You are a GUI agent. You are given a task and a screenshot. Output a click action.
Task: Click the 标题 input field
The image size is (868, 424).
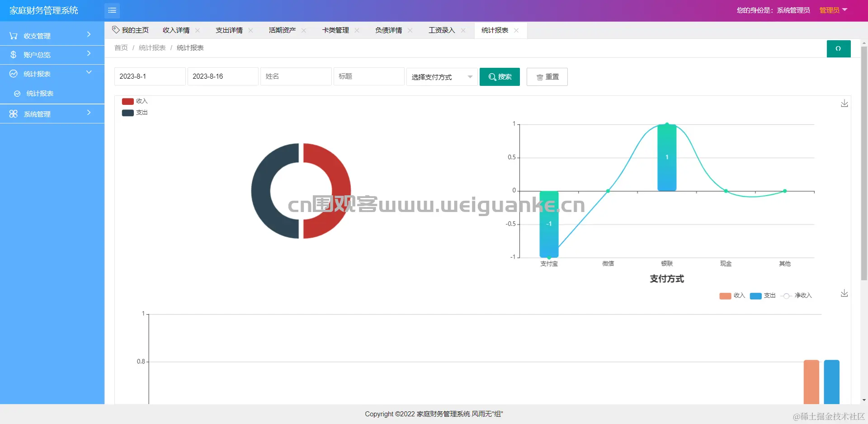click(369, 76)
